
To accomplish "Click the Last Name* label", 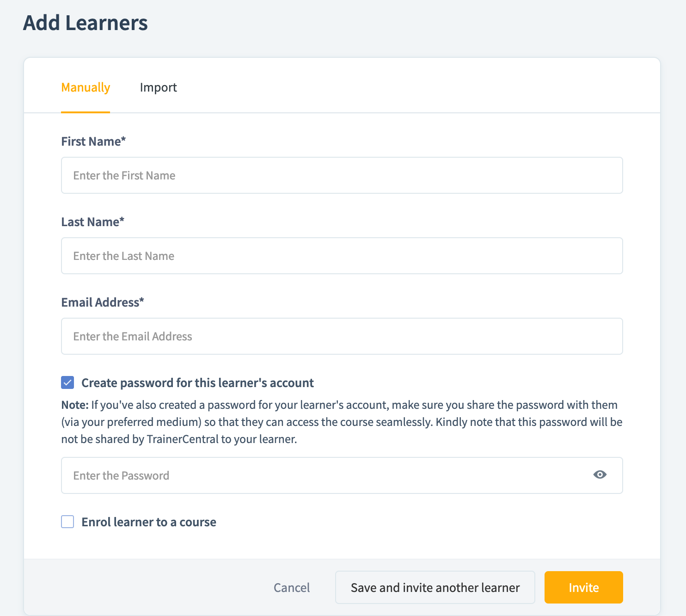I will [x=93, y=222].
